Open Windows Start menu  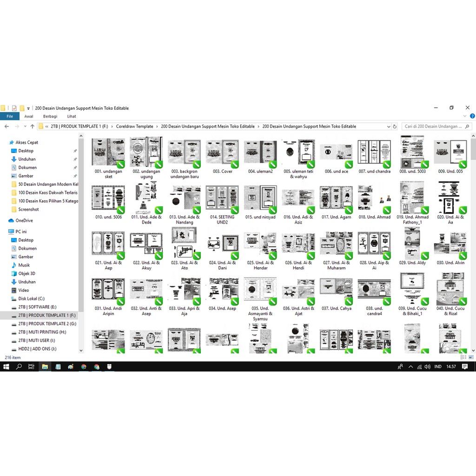[7, 367]
